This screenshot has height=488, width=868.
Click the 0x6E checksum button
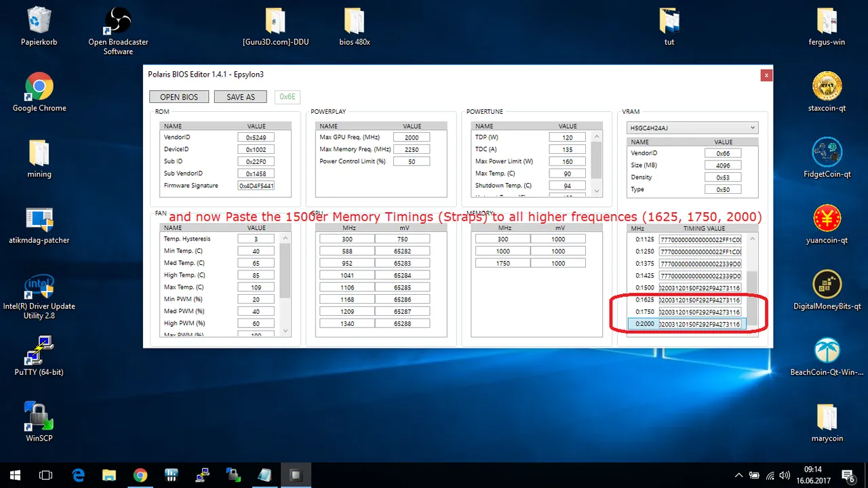(x=288, y=97)
